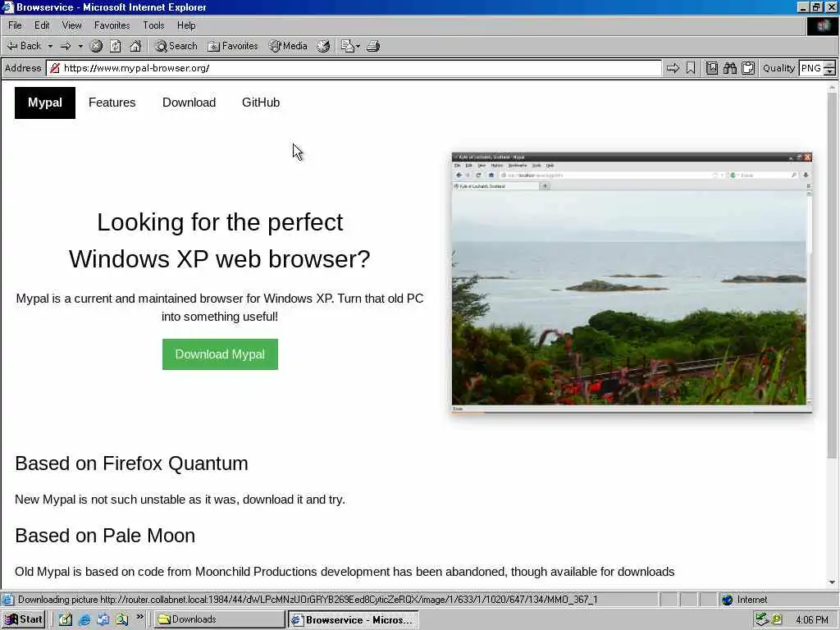This screenshot has width=840, height=630.
Task: Click the Forward arrow toolbar button
Action: pyautogui.click(x=66, y=46)
